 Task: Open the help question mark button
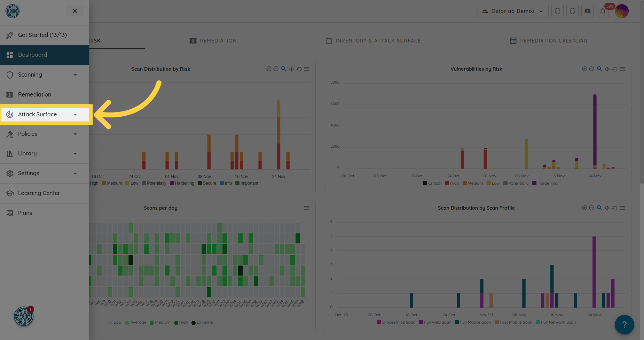[x=624, y=325]
